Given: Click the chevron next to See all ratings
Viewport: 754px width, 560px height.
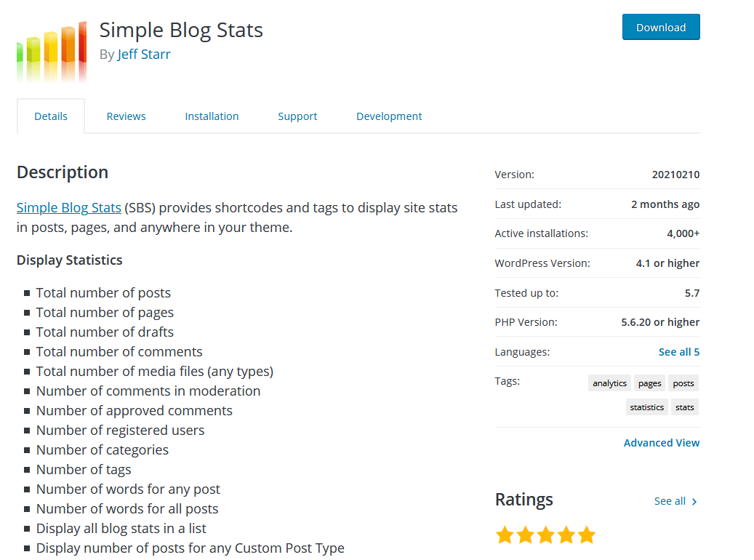Looking at the screenshot, I should [x=694, y=501].
